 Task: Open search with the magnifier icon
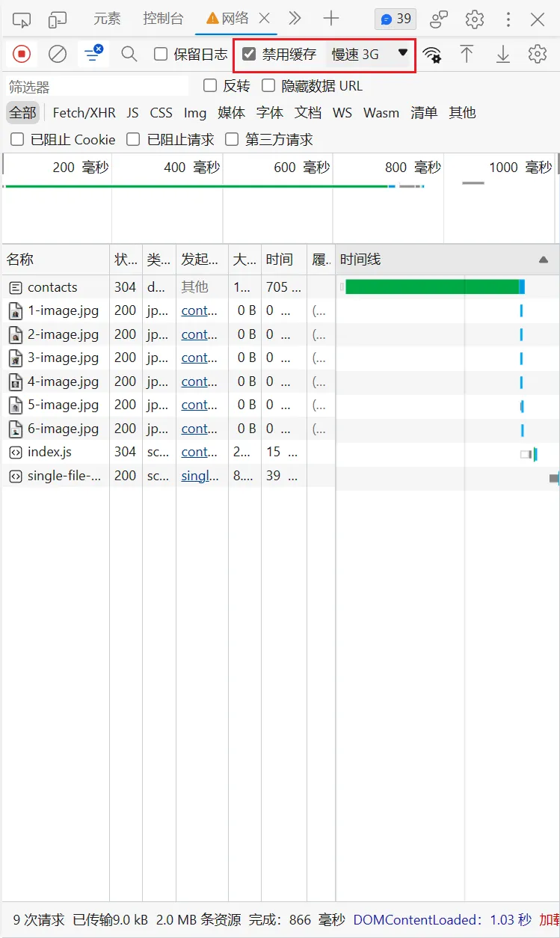coord(129,54)
